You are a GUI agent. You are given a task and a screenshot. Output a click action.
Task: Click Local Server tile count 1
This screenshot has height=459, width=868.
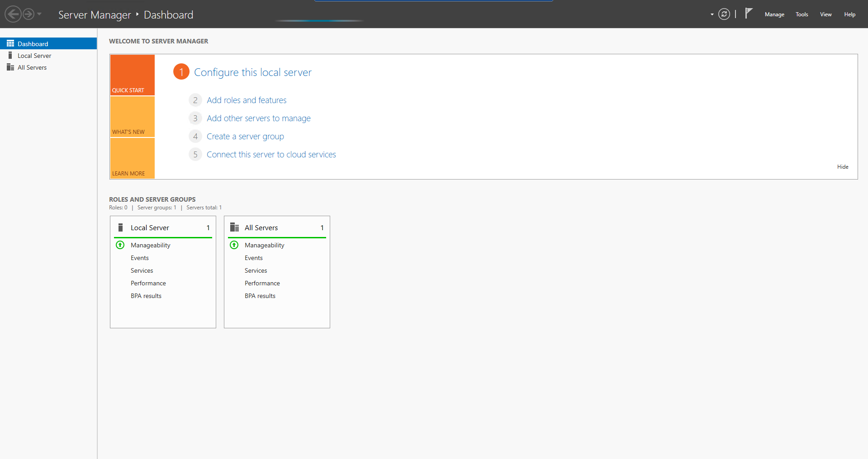(208, 228)
